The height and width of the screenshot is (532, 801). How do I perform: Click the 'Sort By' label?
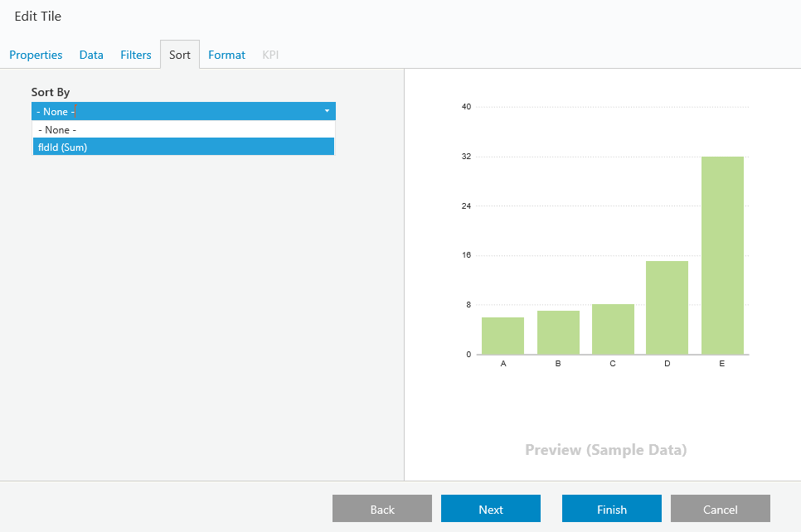pos(51,93)
